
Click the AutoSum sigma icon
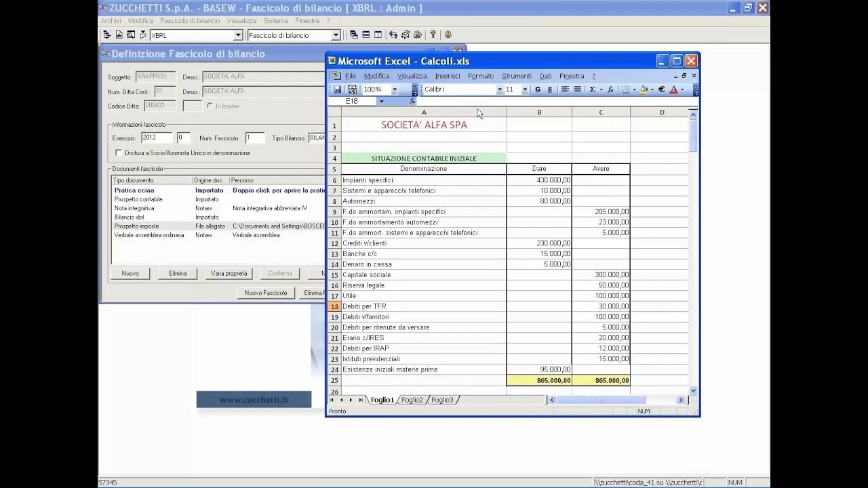[592, 89]
